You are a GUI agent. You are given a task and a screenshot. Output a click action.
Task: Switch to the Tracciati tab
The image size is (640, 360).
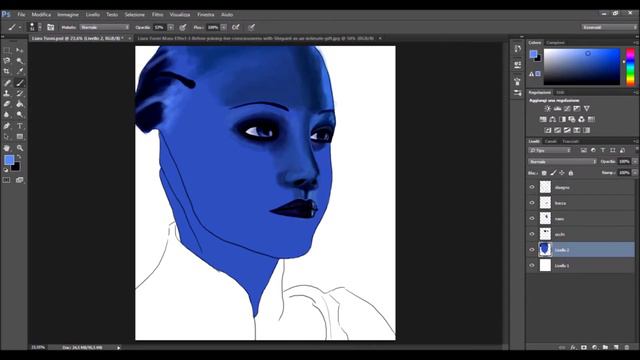pos(571,142)
